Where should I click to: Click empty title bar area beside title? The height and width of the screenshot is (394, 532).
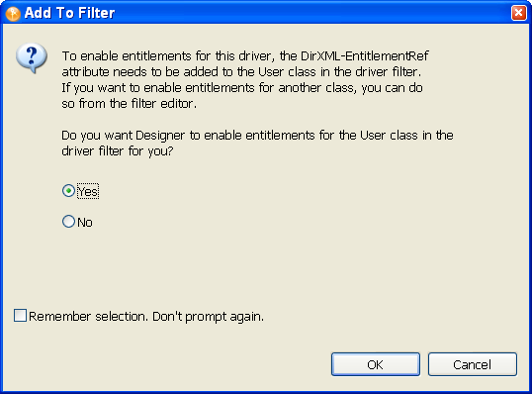pos(312,13)
